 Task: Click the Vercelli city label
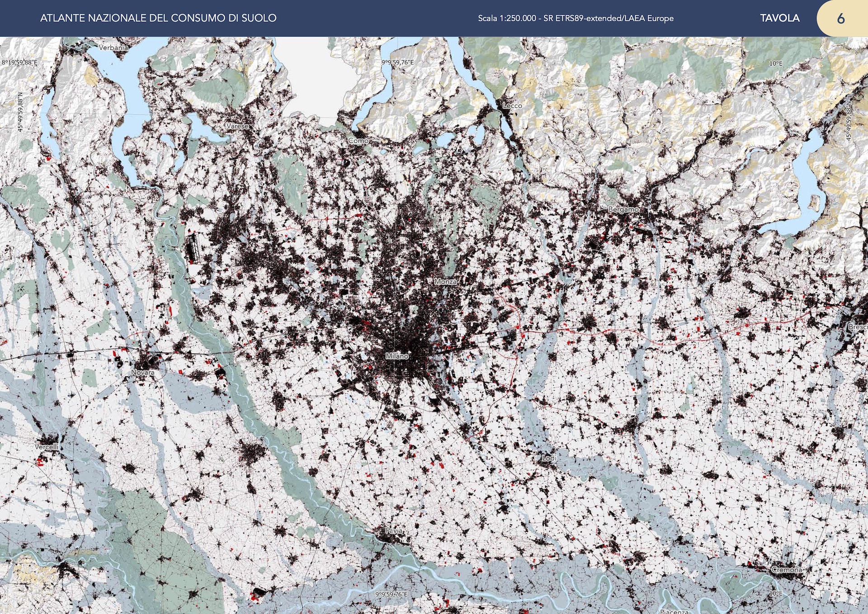47,447
